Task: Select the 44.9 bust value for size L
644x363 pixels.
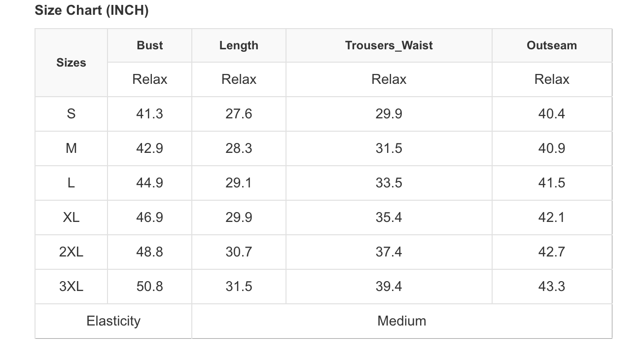Action: [149, 183]
